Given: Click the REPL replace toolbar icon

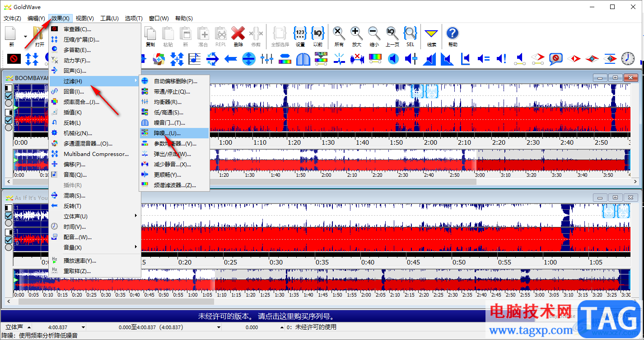Looking at the screenshot, I should [221, 36].
